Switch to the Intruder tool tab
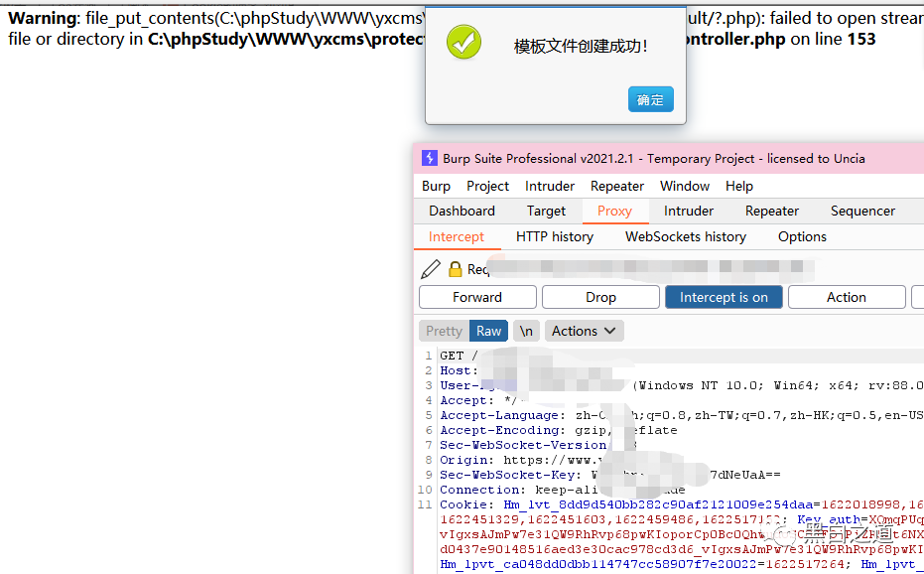The image size is (924, 574). click(x=689, y=211)
